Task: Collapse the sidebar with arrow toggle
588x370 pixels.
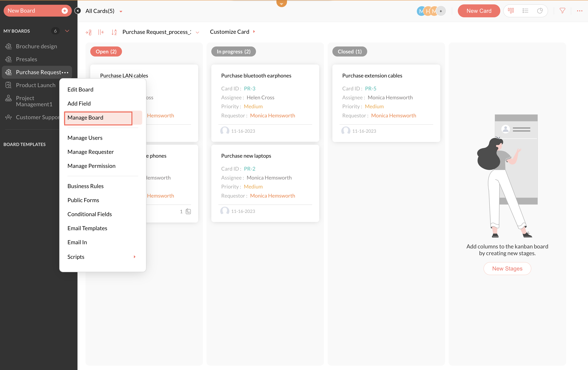Action: 78,11
